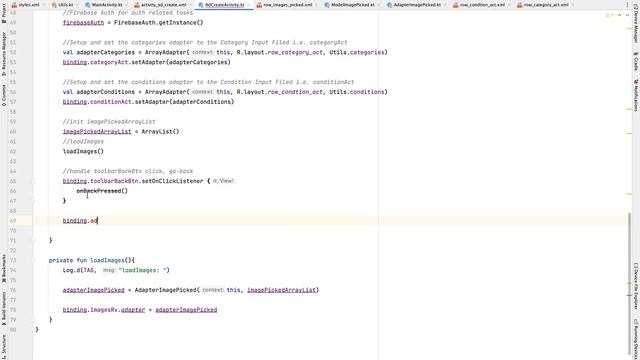Click fold end marker at line 71
640x360 pixels.
[x=34, y=240]
